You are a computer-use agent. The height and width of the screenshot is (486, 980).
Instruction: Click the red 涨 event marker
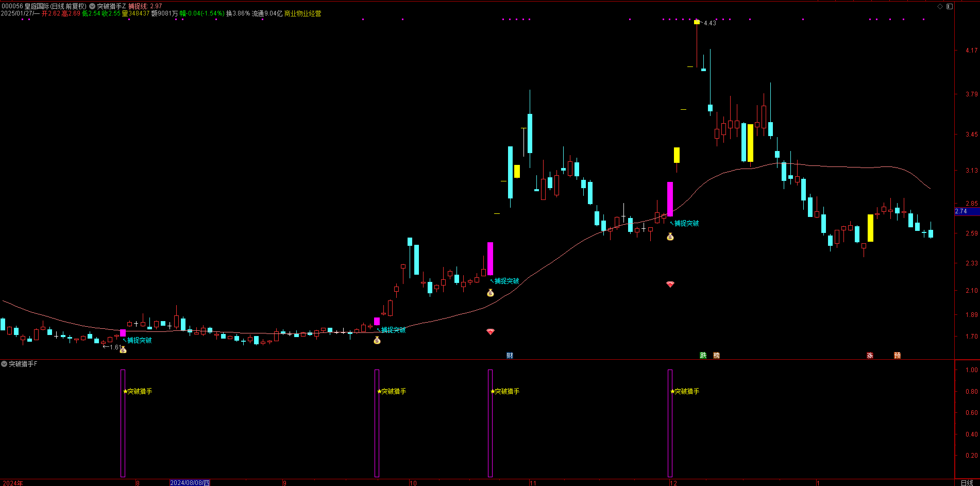(x=870, y=355)
